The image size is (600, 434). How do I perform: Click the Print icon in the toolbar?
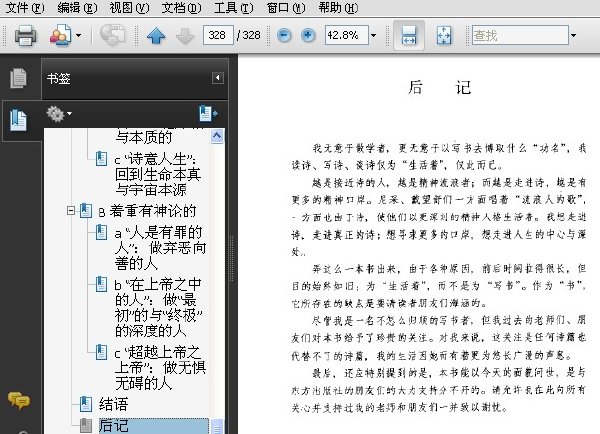coord(25,36)
